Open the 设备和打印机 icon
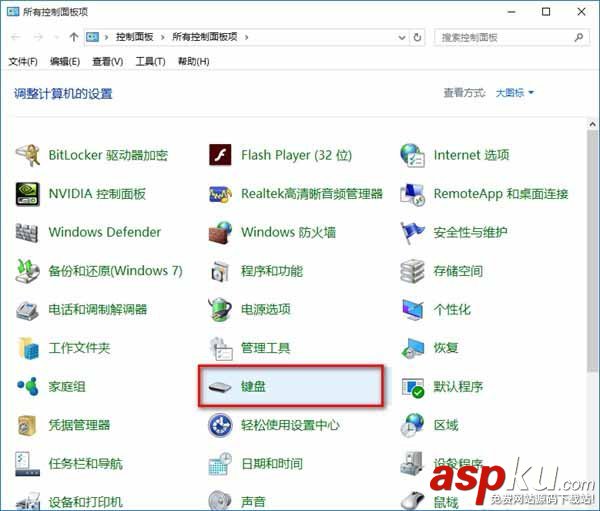600x511 pixels. click(28, 501)
